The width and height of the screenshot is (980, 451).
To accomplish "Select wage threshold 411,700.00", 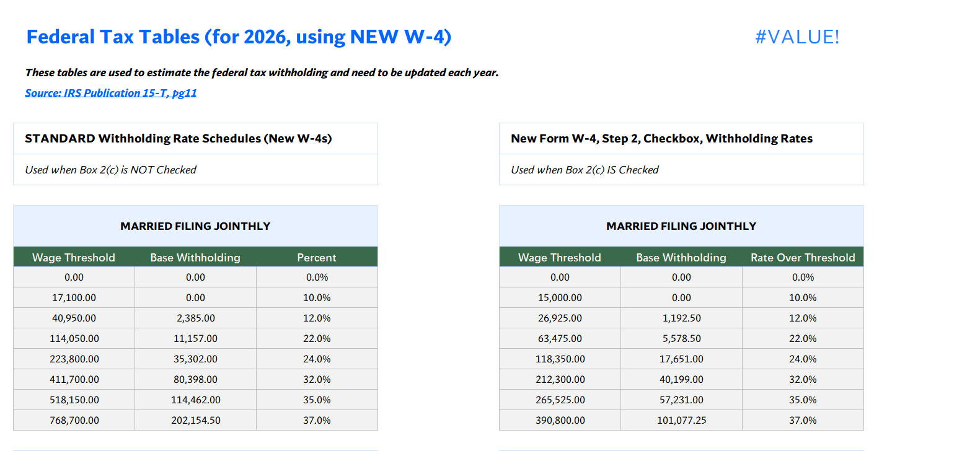I will pyautogui.click(x=74, y=379).
